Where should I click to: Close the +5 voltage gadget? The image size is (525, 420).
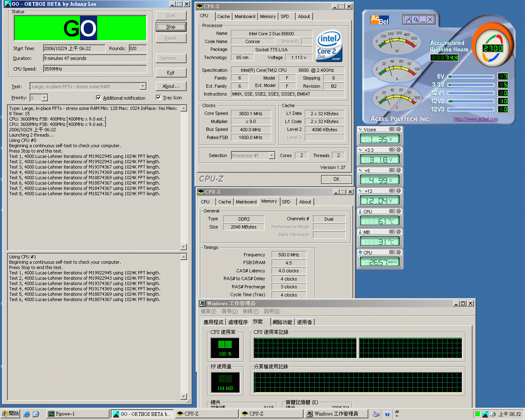[398, 170]
